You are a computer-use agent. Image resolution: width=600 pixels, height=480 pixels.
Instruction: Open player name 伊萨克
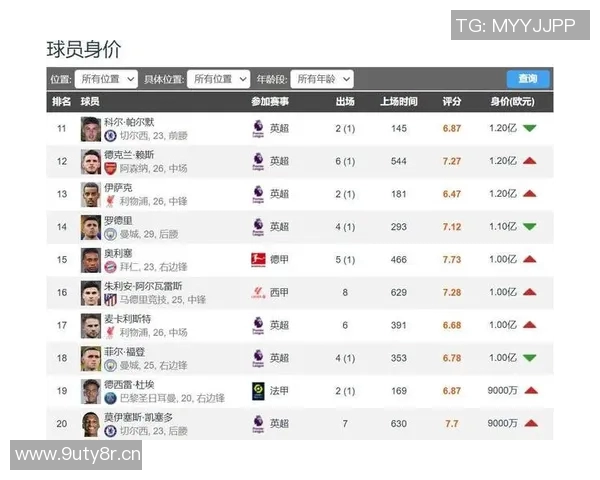[x=118, y=187]
